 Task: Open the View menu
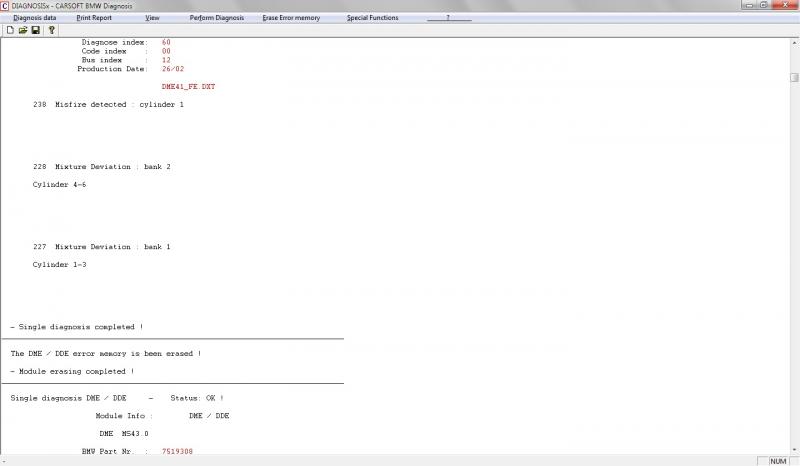(x=152, y=18)
